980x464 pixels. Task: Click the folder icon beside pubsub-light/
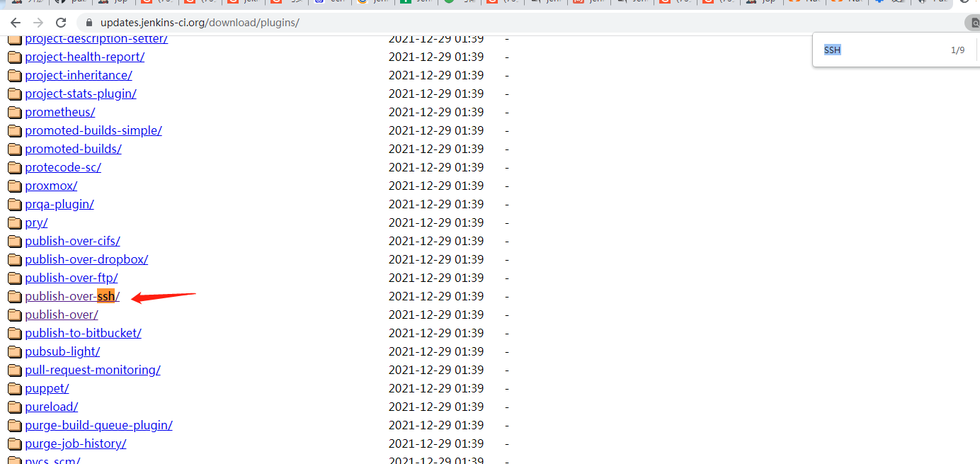(x=15, y=351)
